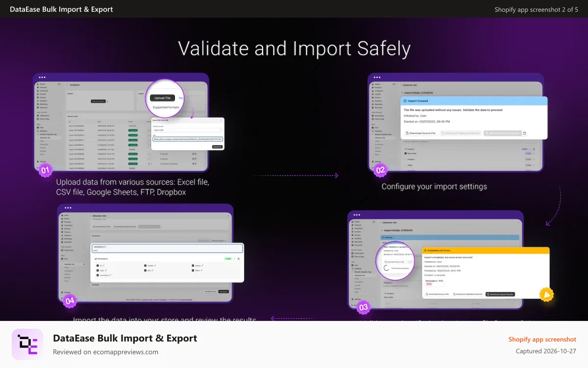
Task: Toggle the Value field checkbox under Metaobjects
Action: [193, 270]
